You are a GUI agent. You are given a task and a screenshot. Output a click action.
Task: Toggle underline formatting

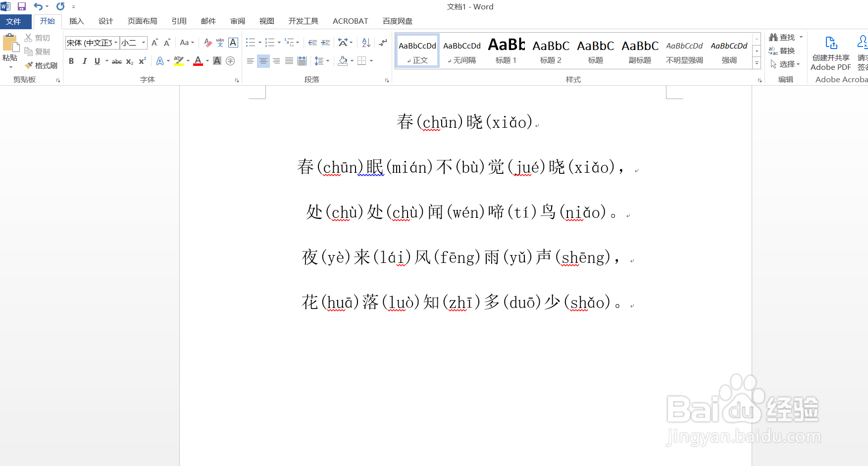tap(97, 61)
